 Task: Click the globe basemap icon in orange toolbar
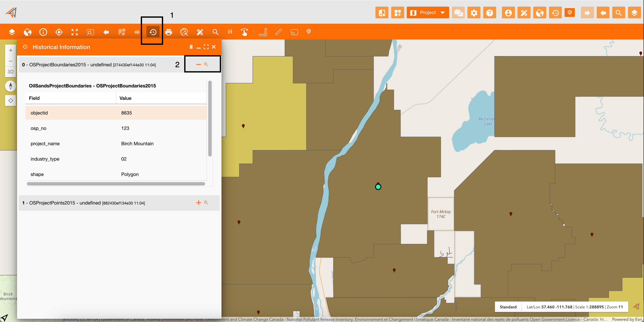(x=27, y=32)
